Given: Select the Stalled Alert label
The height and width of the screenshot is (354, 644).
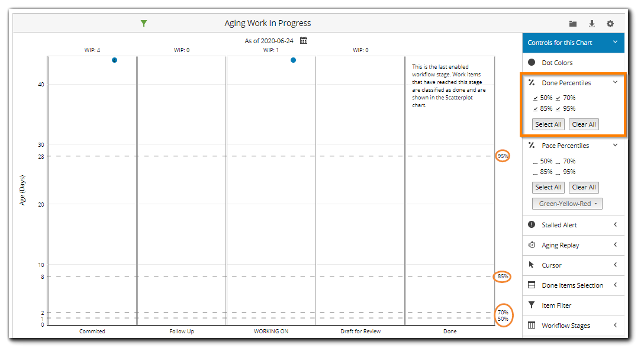Looking at the screenshot, I should (x=559, y=225).
